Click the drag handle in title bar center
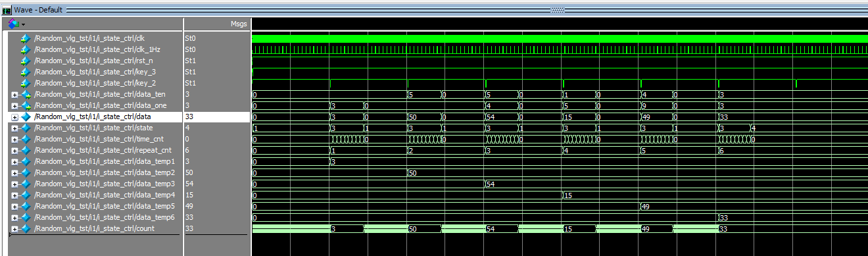The image size is (868, 256). [x=557, y=10]
